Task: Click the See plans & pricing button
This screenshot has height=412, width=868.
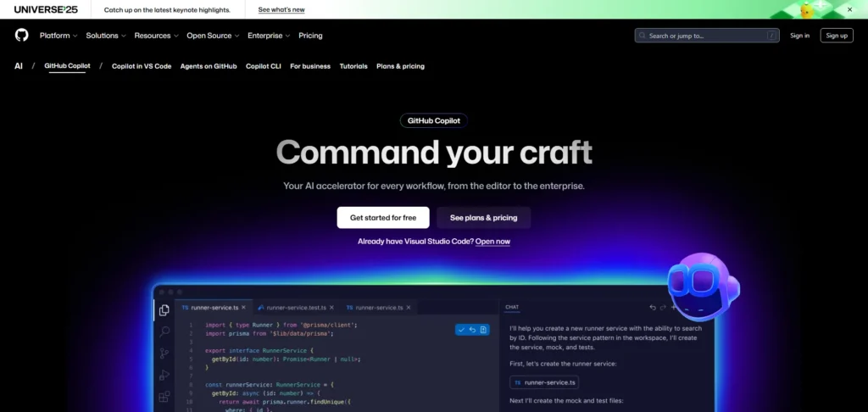Action: tap(483, 218)
